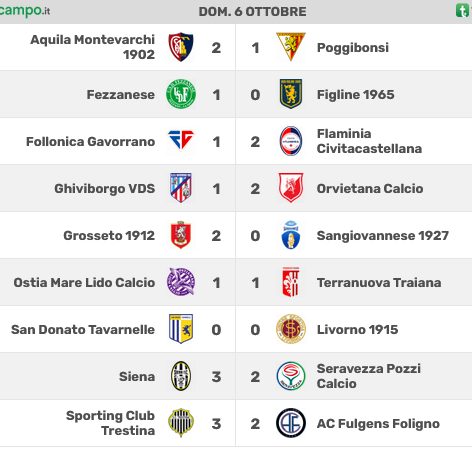Click the green icon in the header corner
This screenshot has width=472, height=454.
coord(463,11)
